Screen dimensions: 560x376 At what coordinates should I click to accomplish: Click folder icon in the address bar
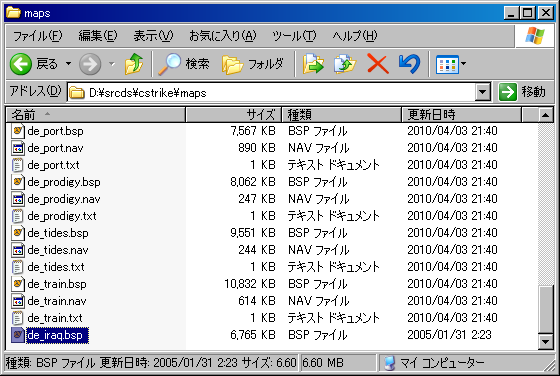(76, 92)
